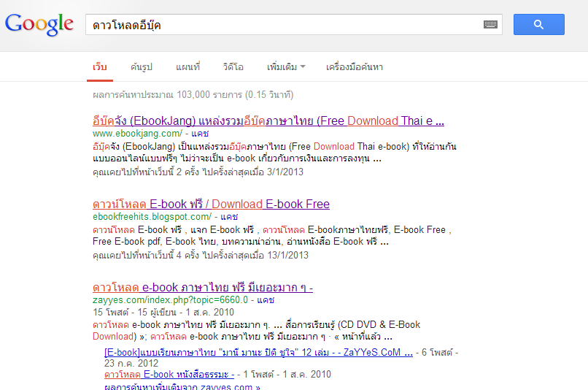Open แคช link next to www.ebookjang.com

tap(200, 133)
